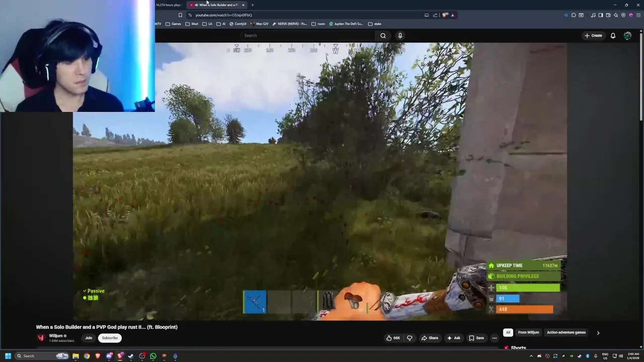The height and width of the screenshot is (362, 644).
Task: Click the Rust video player area
Action: [x=320, y=182]
